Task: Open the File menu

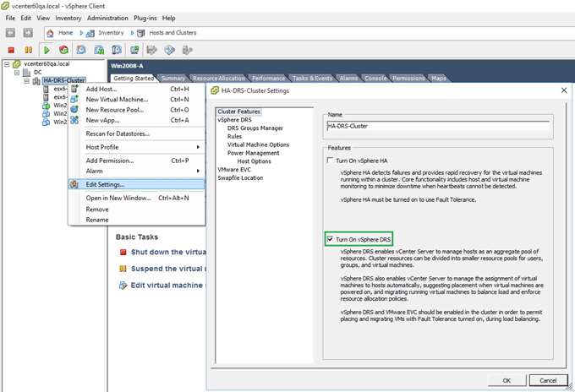Action: click(10, 18)
